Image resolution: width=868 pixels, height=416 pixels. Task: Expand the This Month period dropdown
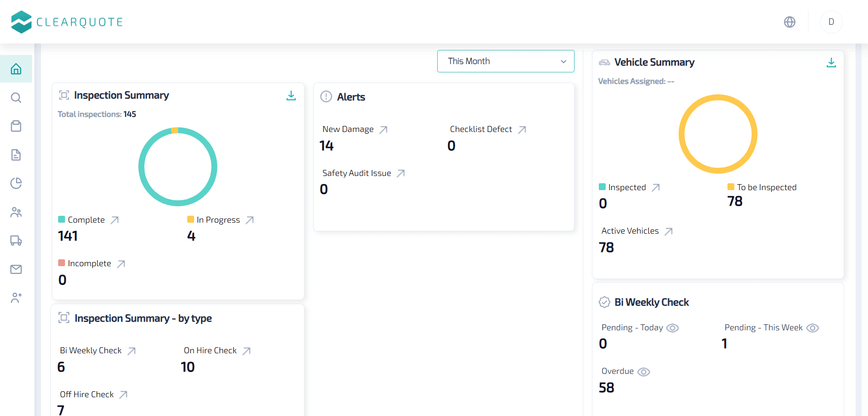[x=506, y=61]
